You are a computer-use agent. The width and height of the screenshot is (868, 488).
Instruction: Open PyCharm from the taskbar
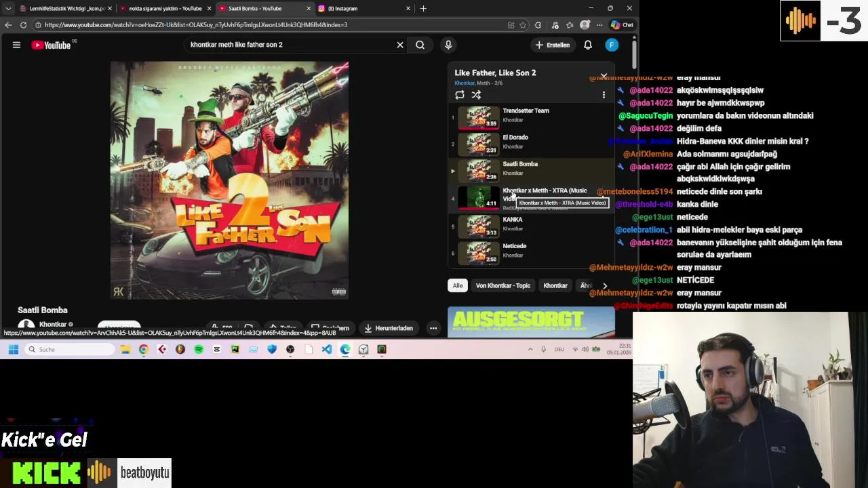235,349
